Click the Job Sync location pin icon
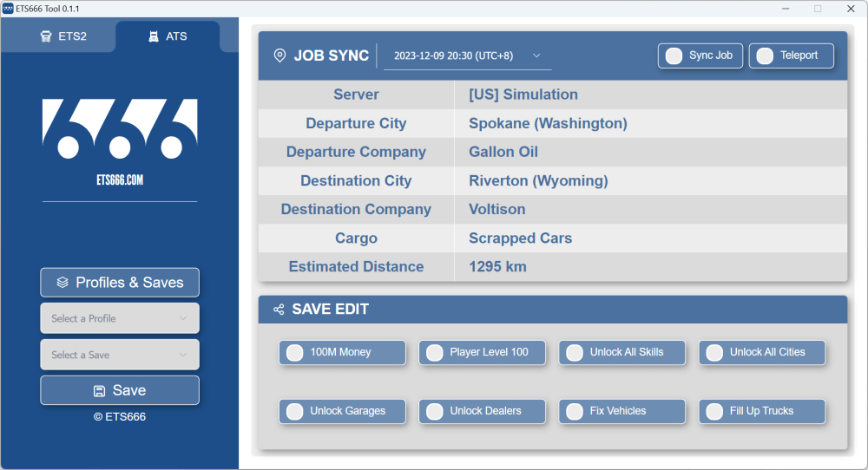 [279, 55]
